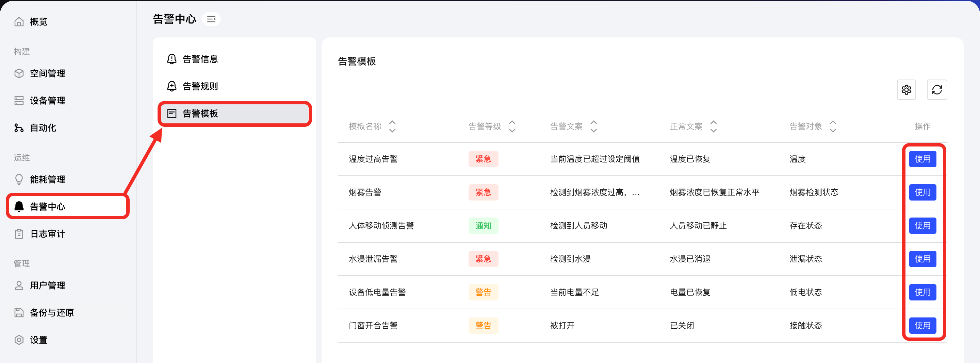Click the cell 接触状态
Screen dimensions: 980x363
pos(806,325)
